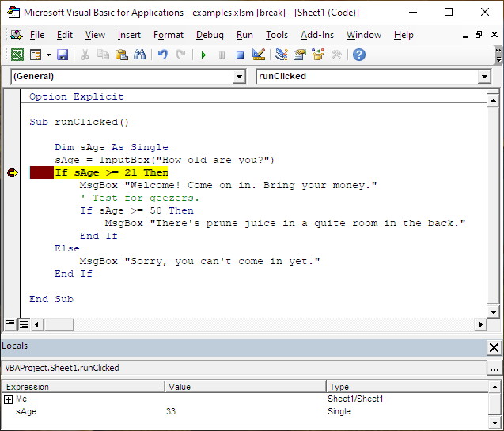
Task: Open the Help menu
Action: tap(404, 35)
